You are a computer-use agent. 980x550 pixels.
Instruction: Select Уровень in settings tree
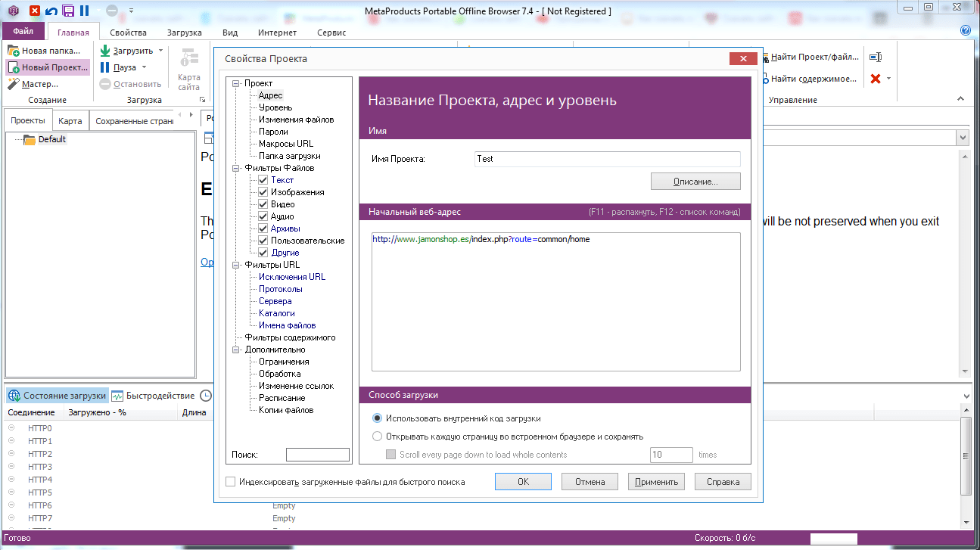275,107
